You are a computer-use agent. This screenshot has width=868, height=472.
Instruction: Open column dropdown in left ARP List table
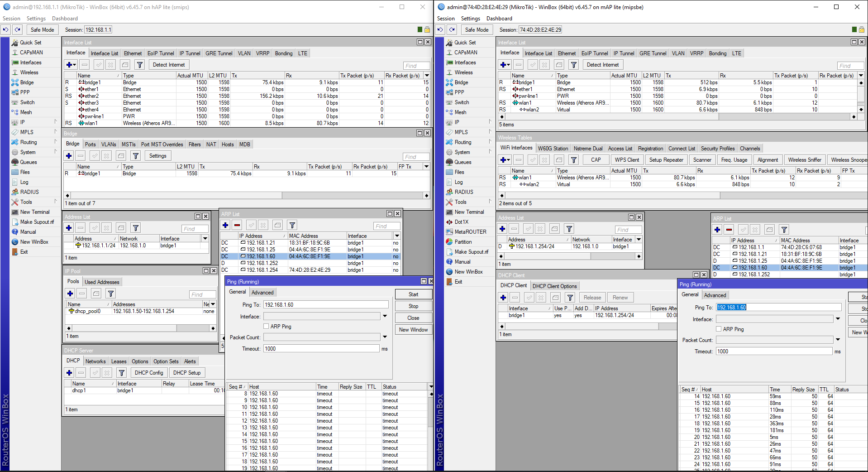coord(397,236)
